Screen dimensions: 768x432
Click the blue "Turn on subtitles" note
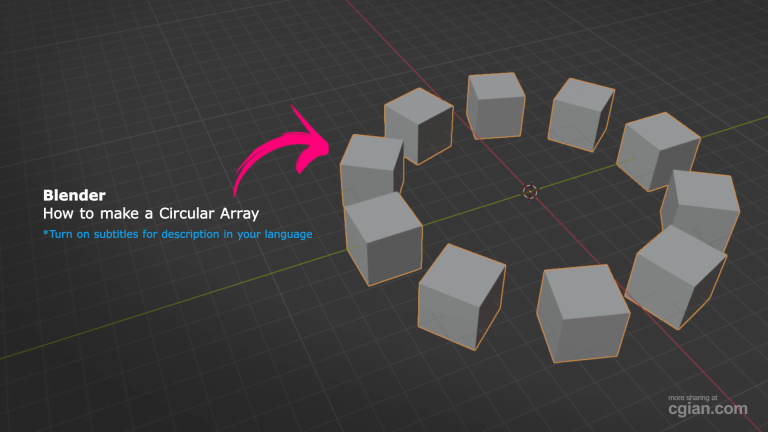177,235
